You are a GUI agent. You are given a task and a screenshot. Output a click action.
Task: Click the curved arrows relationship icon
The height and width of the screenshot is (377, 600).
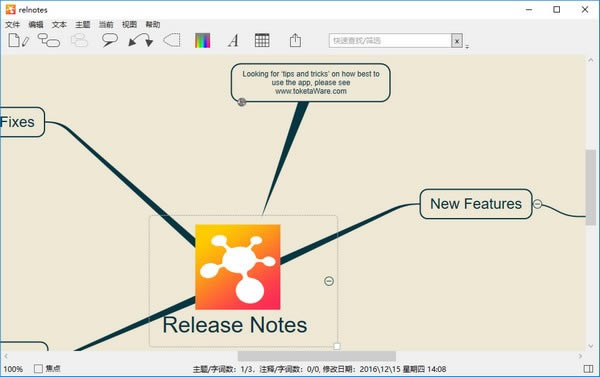(141, 40)
